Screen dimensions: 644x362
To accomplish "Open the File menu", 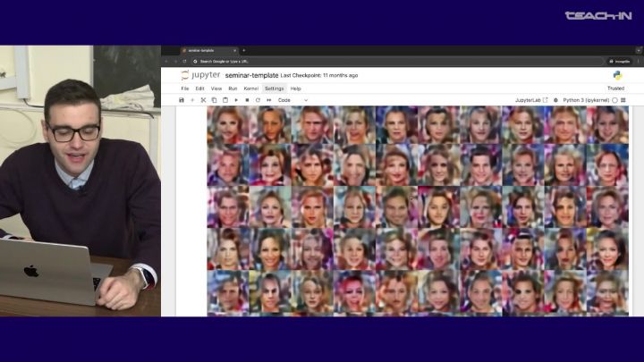I will tap(185, 88).
